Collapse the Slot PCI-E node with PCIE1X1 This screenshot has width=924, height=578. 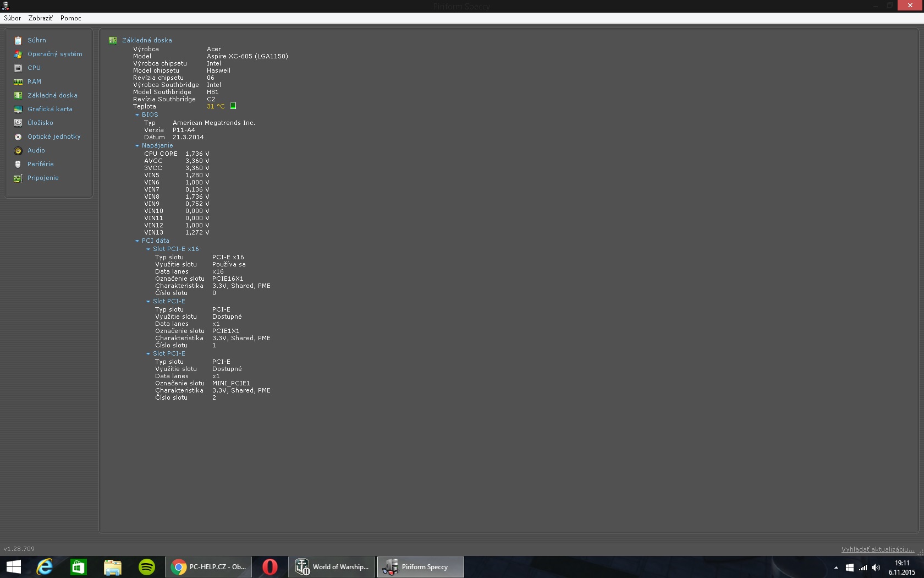coord(148,302)
